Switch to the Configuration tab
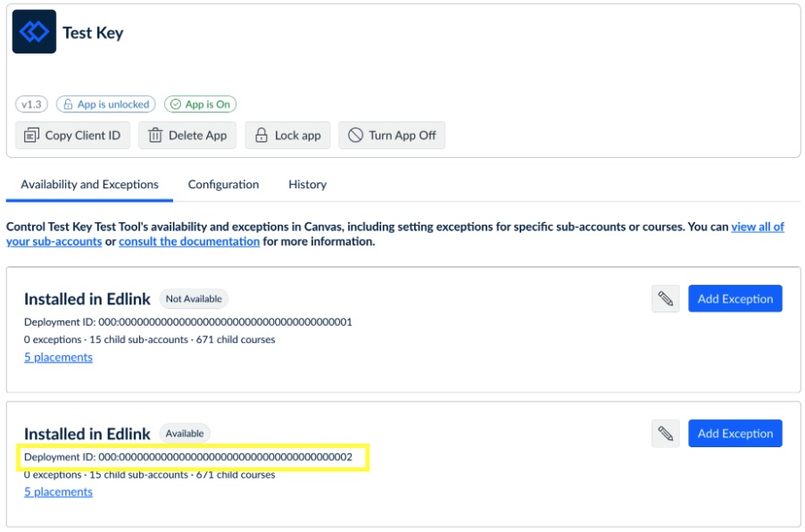The image size is (805, 532). (x=223, y=185)
